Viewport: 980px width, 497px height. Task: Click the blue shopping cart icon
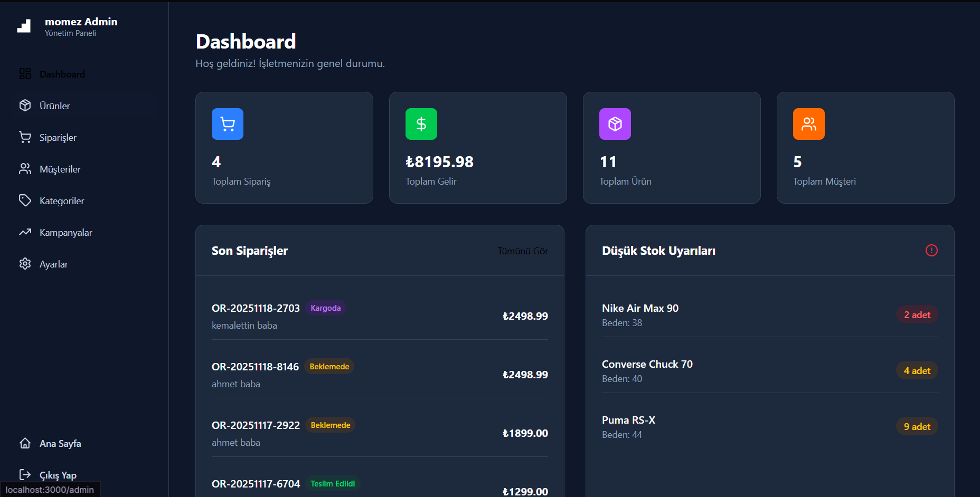228,124
